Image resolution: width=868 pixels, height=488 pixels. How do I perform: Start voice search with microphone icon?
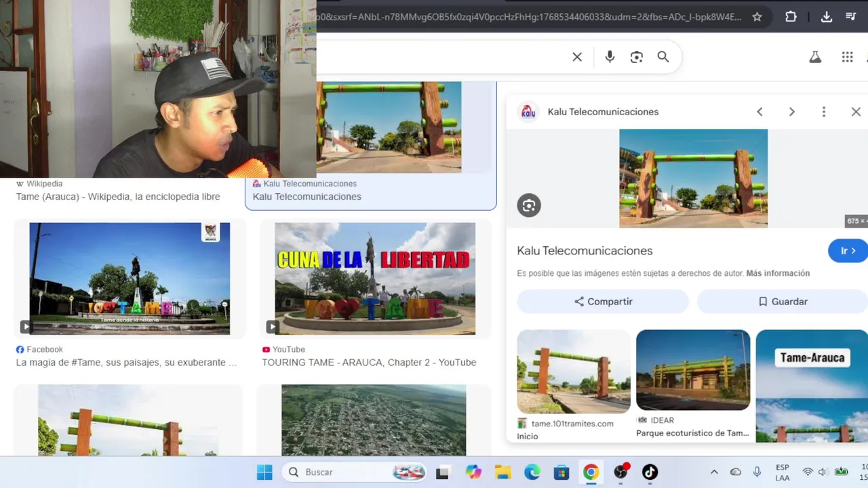pos(610,58)
